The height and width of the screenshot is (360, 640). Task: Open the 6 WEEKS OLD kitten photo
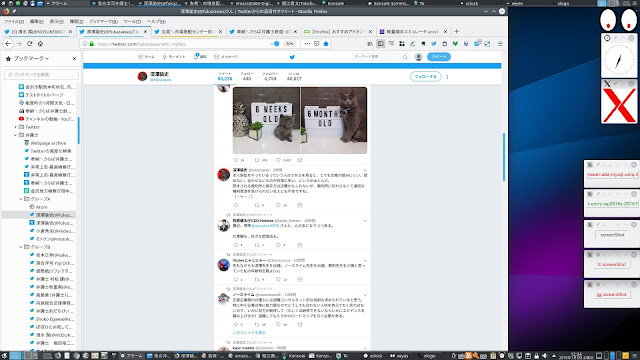click(266, 120)
